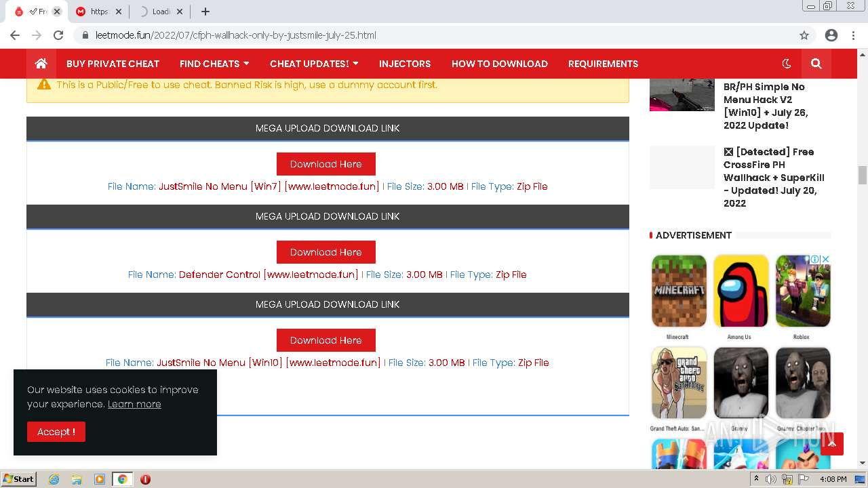The width and height of the screenshot is (868, 488).
Task: Click Roblox ad icon
Action: (803, 291)
